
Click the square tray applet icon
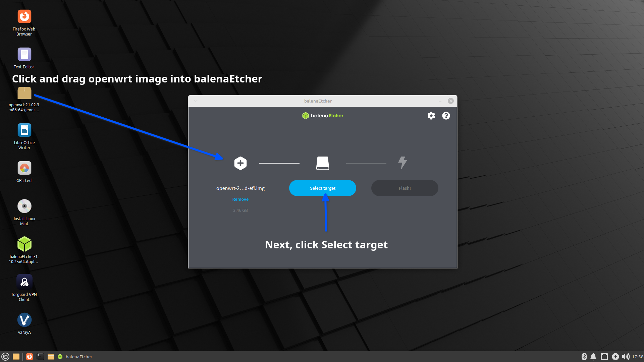(604, 357)
